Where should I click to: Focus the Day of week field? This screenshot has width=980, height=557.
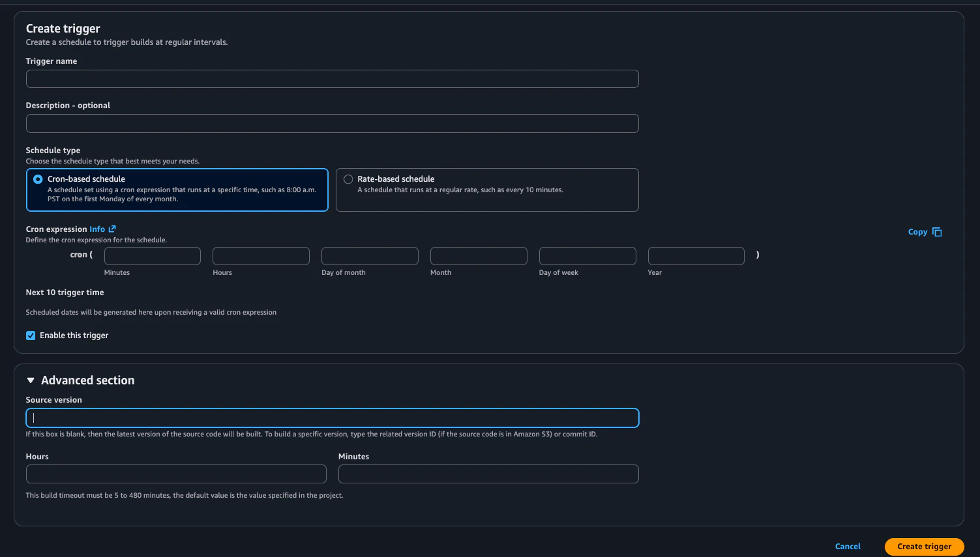coord(587,256)
